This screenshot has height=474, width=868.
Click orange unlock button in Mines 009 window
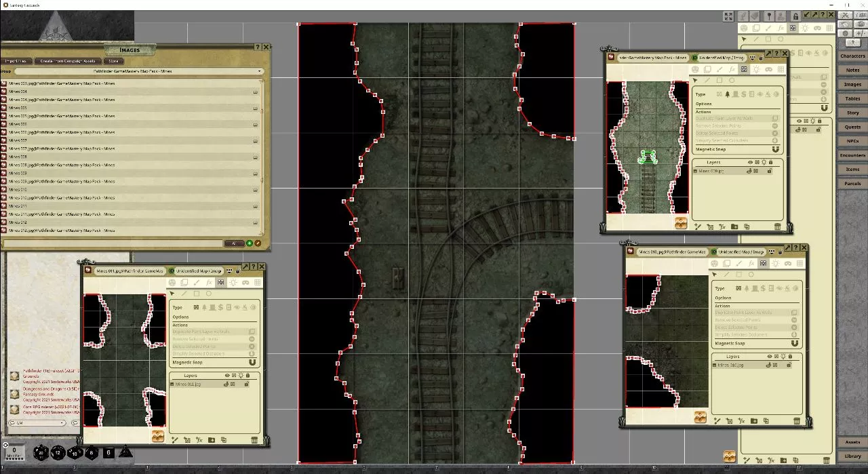point(681,222)
